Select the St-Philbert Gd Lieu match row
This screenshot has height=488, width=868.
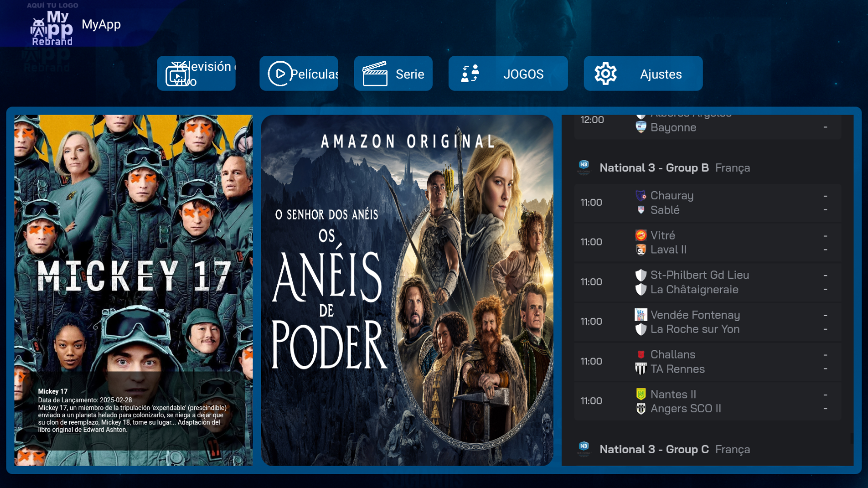click(x=707, y=282)
